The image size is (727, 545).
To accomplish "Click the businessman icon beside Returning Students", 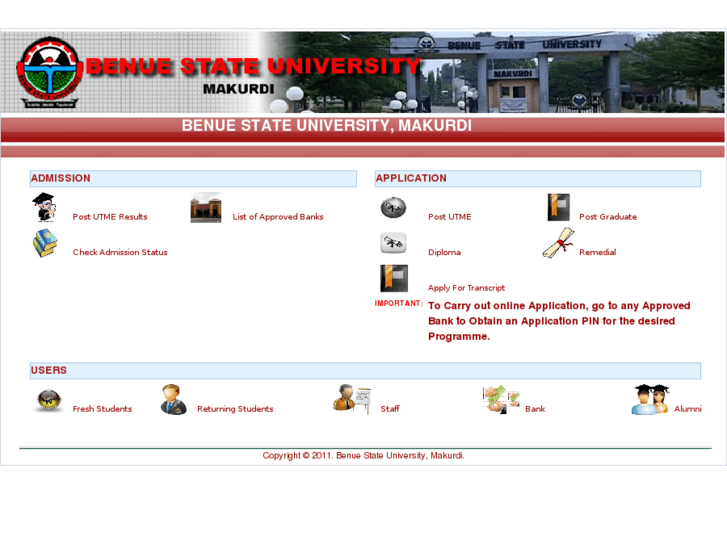I will pos(173,399).
